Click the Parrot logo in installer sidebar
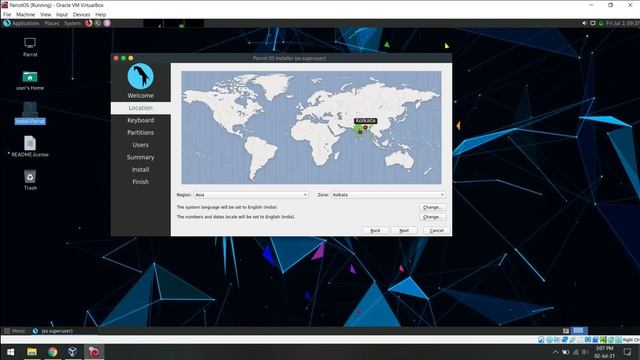Viewport: 640px width, 360px height. [140, 76]
